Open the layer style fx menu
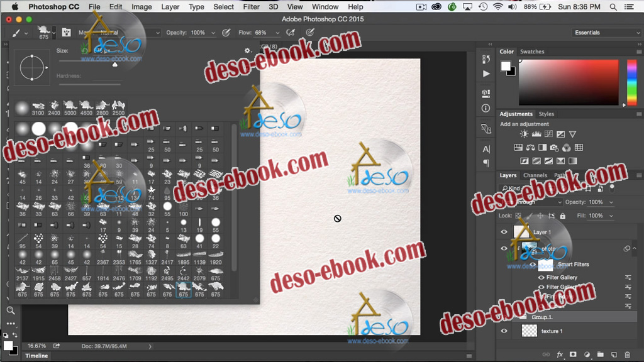 tap(559, 355)
